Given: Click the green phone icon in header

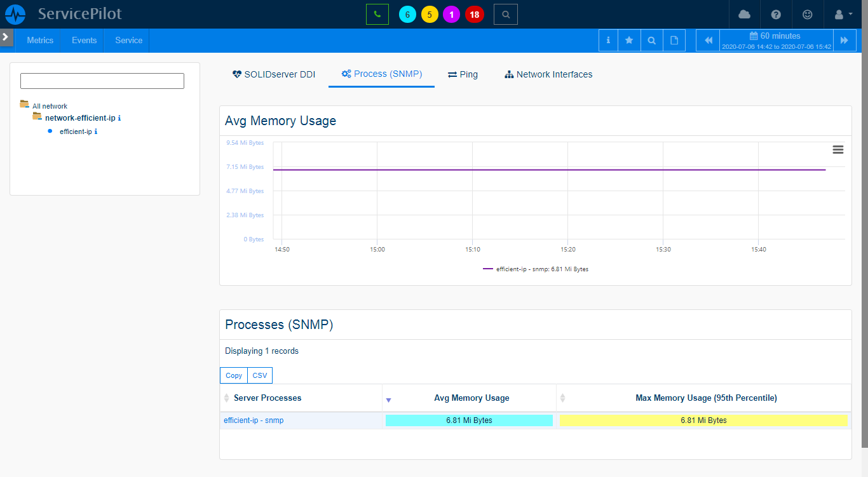Looking at the screenshot, I should pyautogui.click(x=377, y=14).
